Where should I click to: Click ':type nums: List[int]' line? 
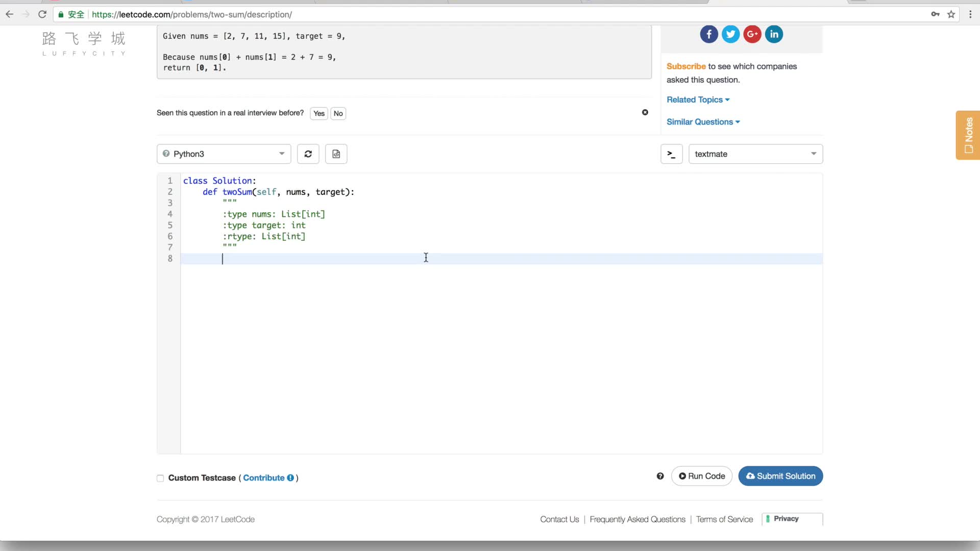pos(274,214)
